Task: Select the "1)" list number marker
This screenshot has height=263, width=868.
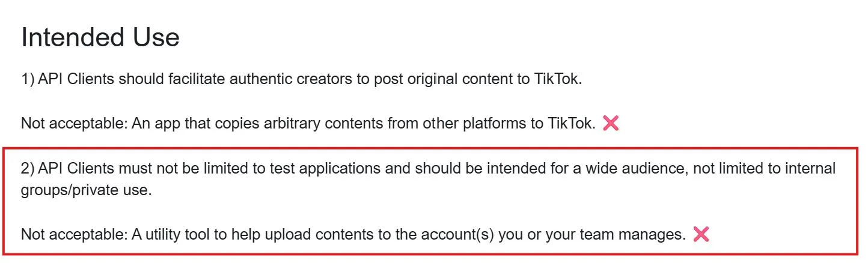Action: 28,80
